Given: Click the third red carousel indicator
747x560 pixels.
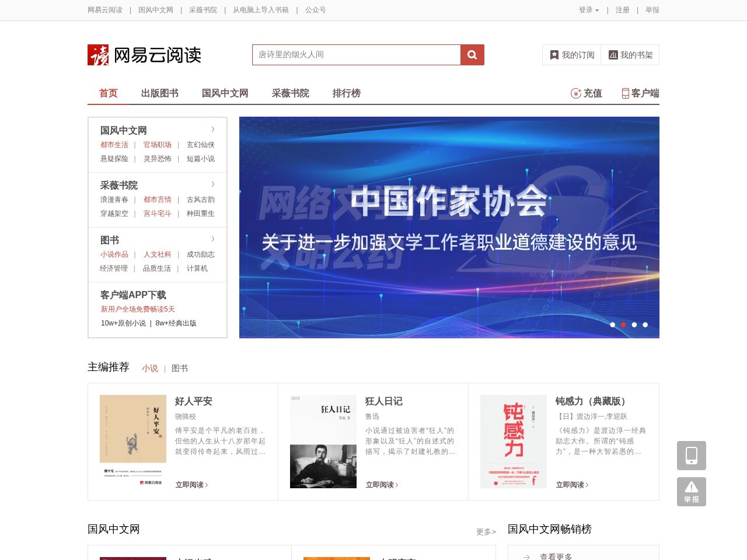Looking at the screenshot, I should click(634, 325).
